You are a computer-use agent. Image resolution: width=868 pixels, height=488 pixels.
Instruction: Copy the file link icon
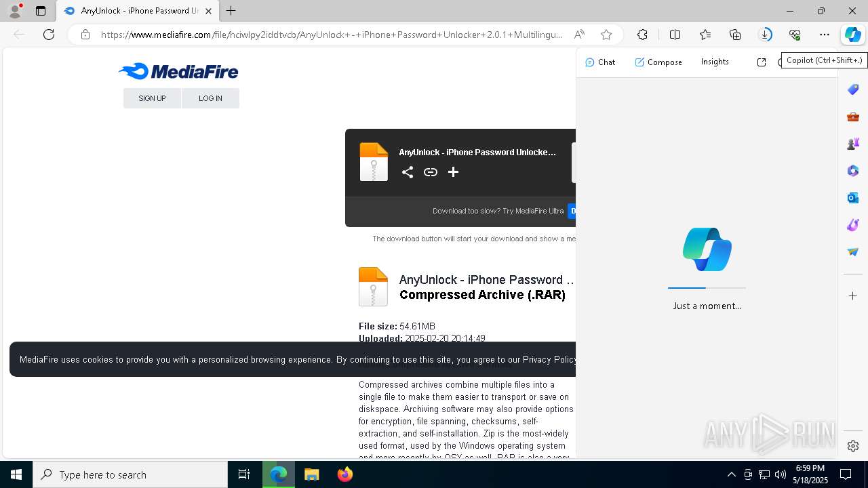click(x=431, y=172)
